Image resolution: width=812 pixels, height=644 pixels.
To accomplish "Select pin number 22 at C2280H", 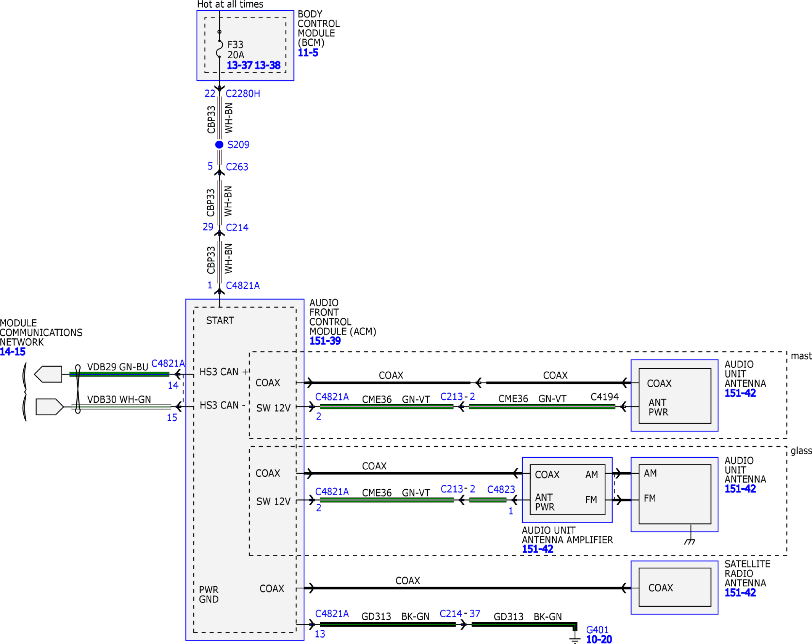I will pyautogui.click(x=210, y=94).
